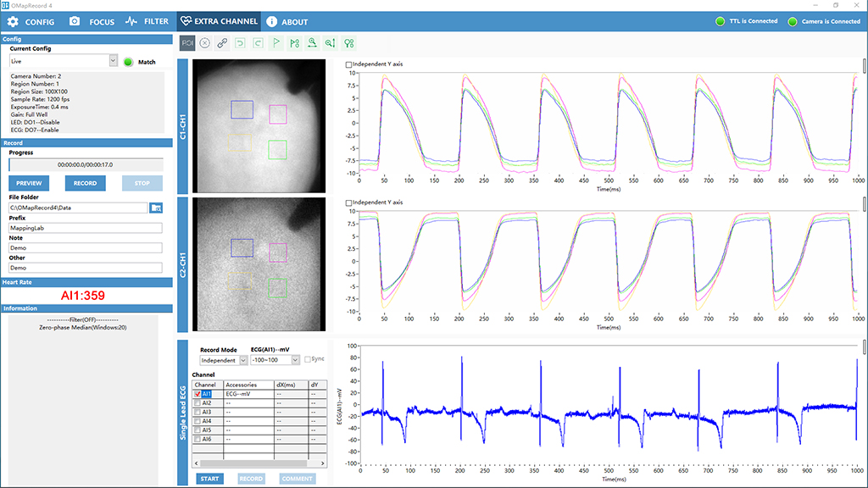Viewport: 868px width, 488px height.
Task: Uncheck the AI1 channel checkbox
Action: [198, 394]
